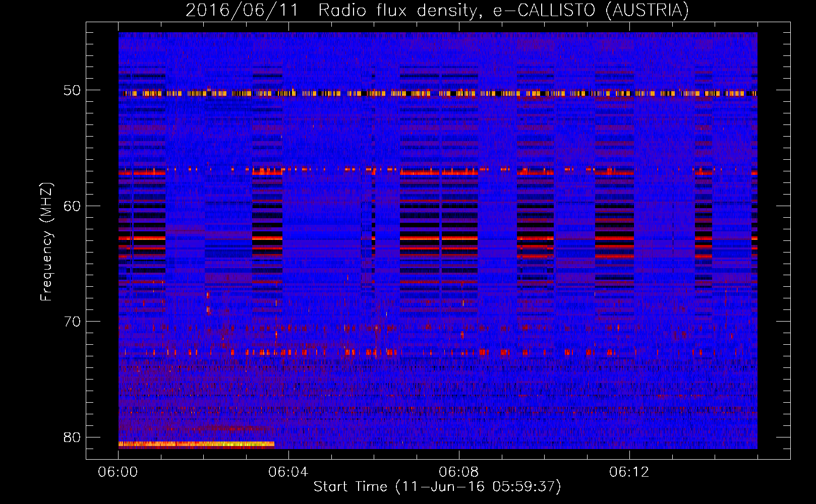
Task: Click the 'Start Time (11-Jun-16 05:59:37)' axis label
Action: click(x=437, y=487)
